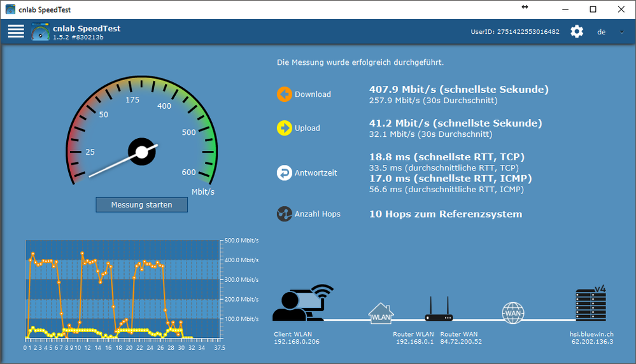Click the Client WLAN user icon
636x364 pixels.
[302, 303]
